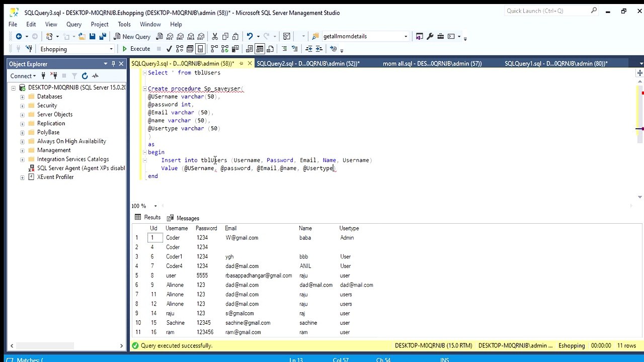
Task: Open the Properties window wrench icon
Action: (x=430, y=36)
